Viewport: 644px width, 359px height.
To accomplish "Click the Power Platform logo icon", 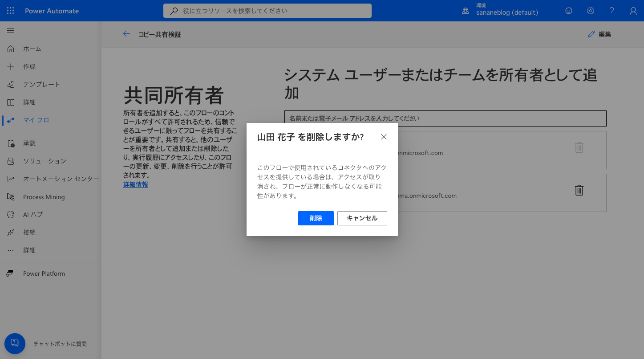I will (x=10, y=273).
